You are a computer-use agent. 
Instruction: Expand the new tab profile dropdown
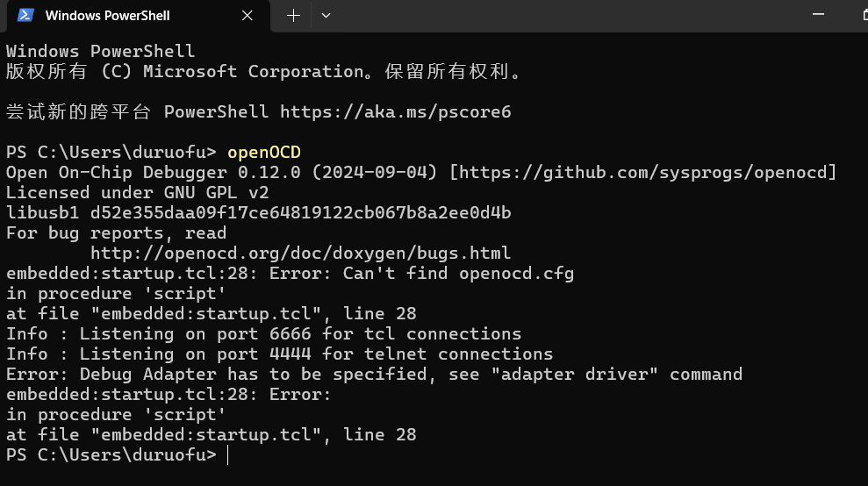pos(326,16)
